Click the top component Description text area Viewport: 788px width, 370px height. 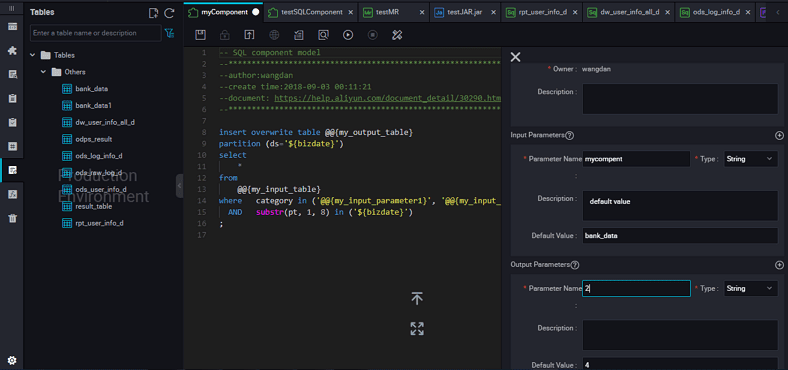coord(680,99)
